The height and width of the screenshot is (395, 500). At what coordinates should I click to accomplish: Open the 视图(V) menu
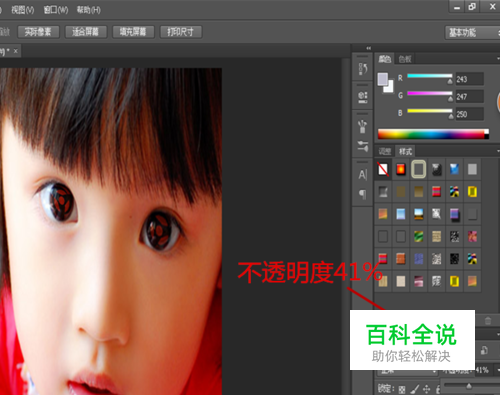point(22,10)
